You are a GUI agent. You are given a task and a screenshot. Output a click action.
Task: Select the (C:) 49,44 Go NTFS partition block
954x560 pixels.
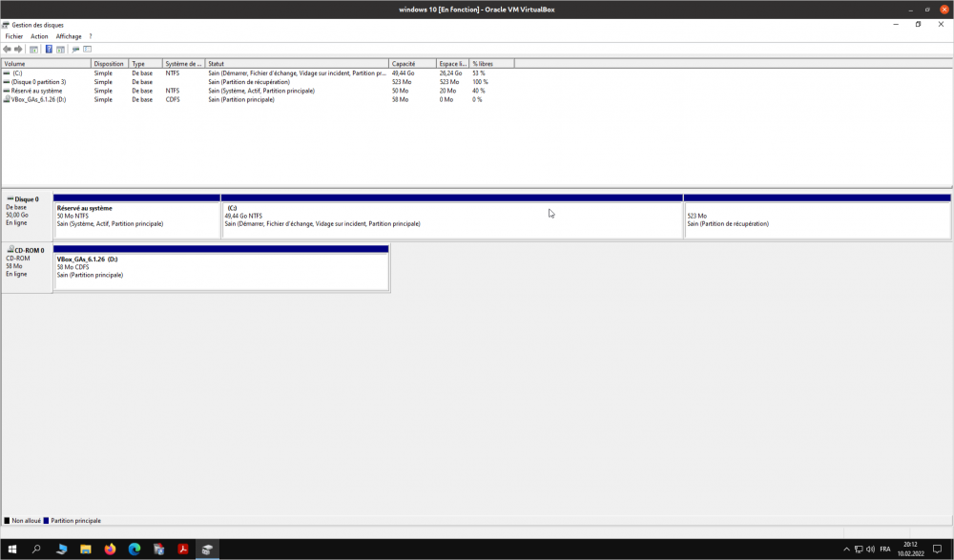click(452, 217)
